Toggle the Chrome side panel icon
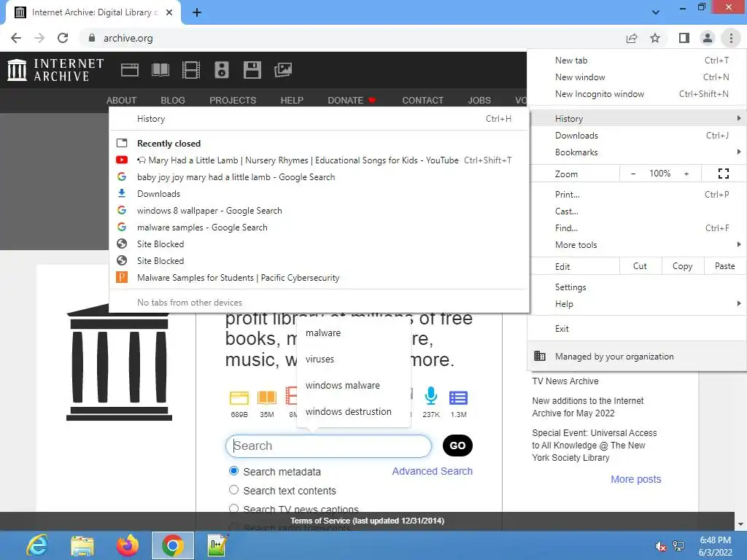 684,38
